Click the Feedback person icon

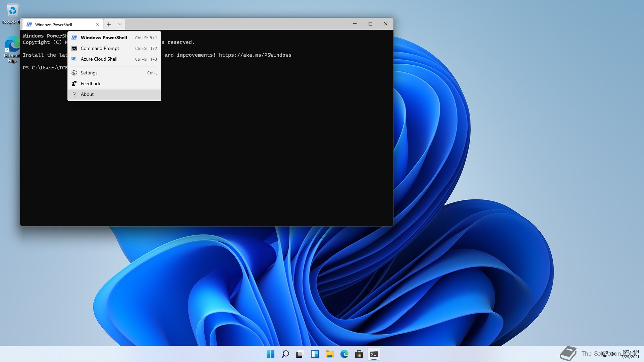[74, 83]
